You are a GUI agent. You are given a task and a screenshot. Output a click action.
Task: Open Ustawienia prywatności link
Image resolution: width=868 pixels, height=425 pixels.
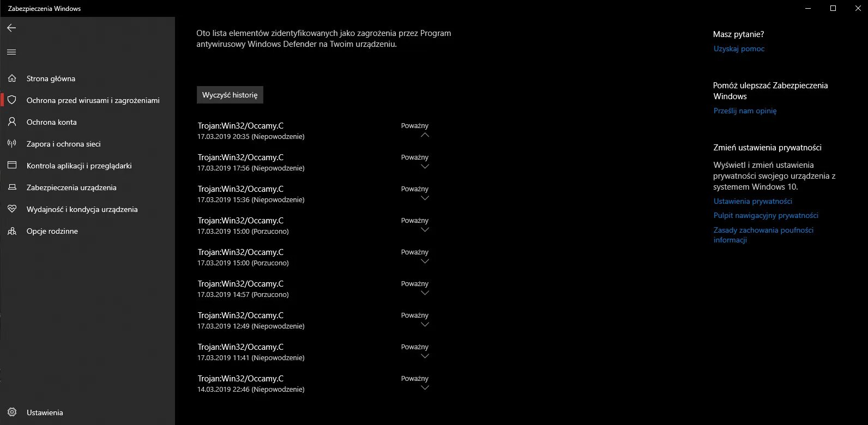click(x=752, y=201)
